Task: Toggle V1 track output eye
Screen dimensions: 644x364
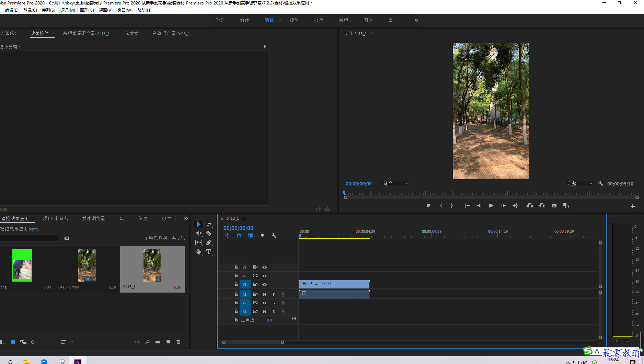Action: [265, 284]
